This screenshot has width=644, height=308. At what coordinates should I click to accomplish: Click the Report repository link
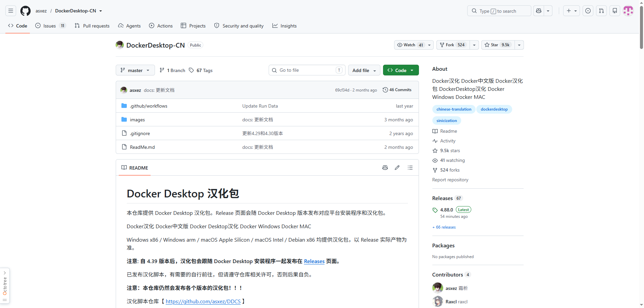[450, 180]
